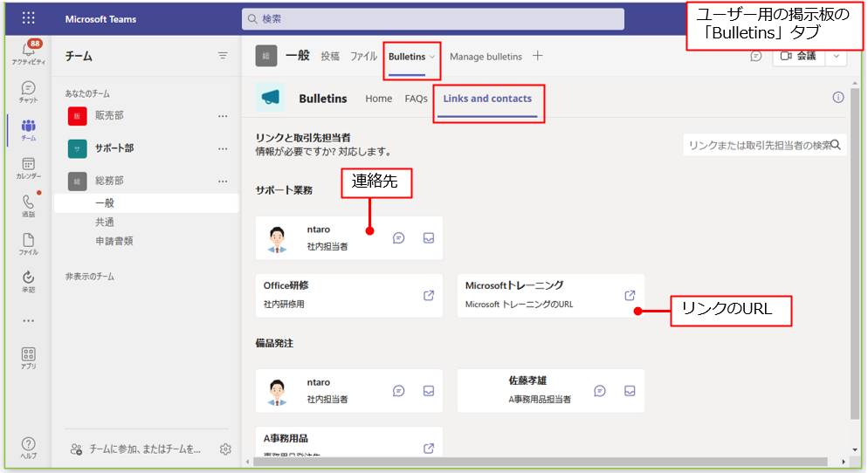The image size is (868, 473).
Task: Select Teams icon in left rail
Action: point(28,129)
